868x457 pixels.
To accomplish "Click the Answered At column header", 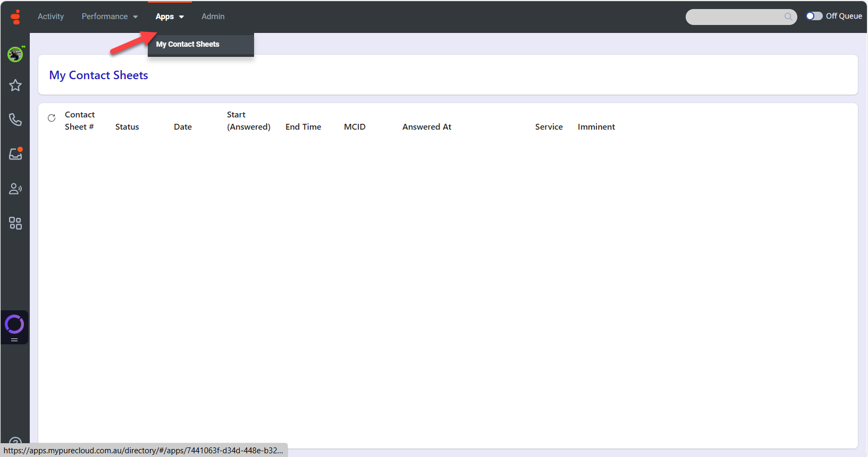I will (x=427, y=127).
